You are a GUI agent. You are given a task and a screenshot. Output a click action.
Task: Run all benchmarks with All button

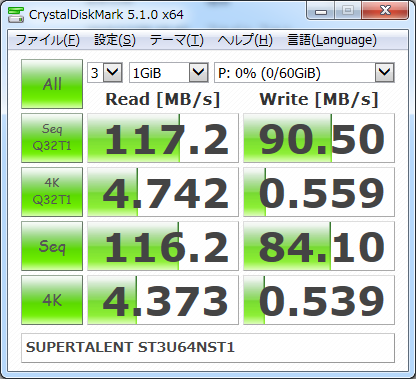52,84
